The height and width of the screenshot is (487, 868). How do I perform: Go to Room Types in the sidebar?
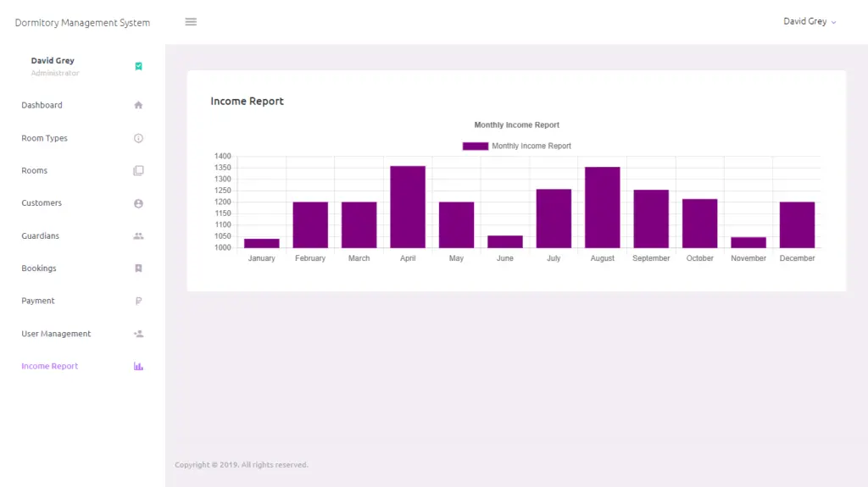pos(45,138)
